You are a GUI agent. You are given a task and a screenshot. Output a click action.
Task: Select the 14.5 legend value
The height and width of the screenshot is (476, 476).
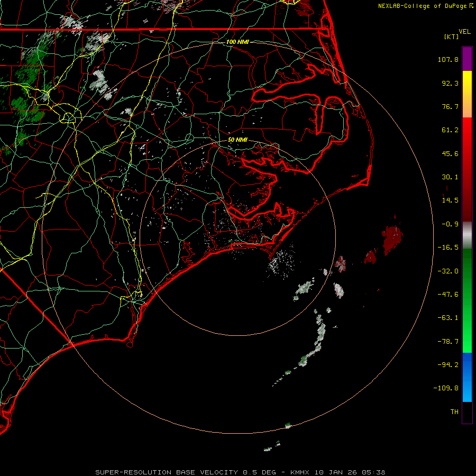tap(450, 200)
